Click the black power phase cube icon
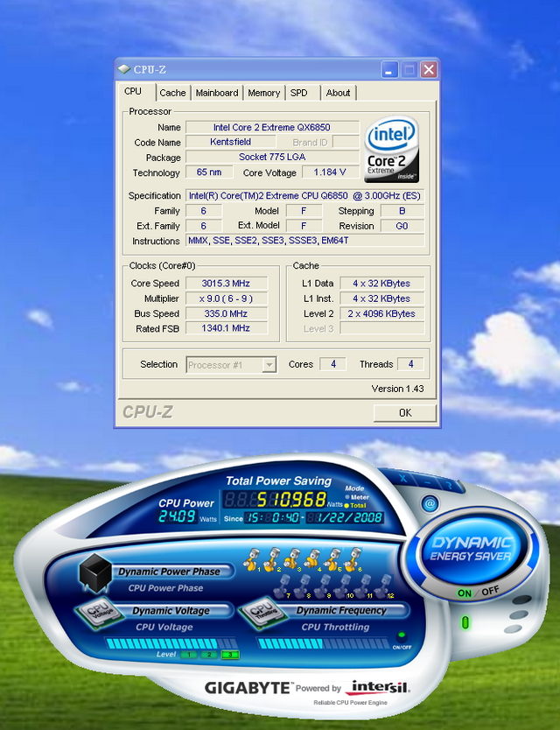The width and height of the screenshot is (560, 730). click(95, 572)
